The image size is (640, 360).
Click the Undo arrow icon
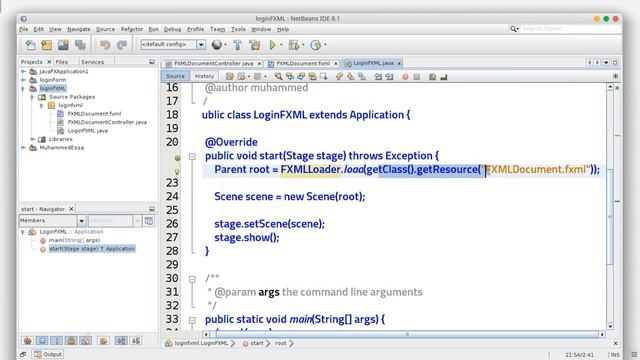point(105,45)
